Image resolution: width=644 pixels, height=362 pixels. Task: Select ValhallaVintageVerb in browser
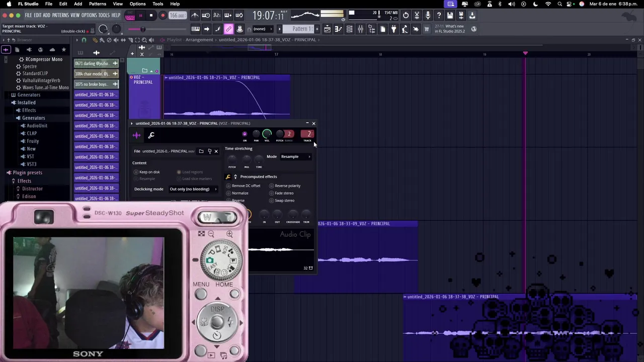(38, 80)
